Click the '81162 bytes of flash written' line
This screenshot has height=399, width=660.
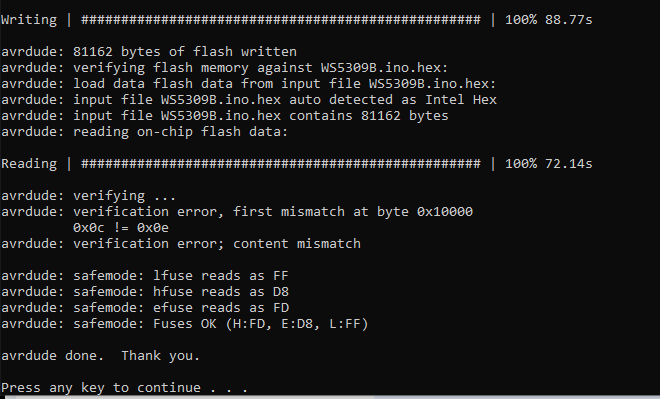click(149, 52)
